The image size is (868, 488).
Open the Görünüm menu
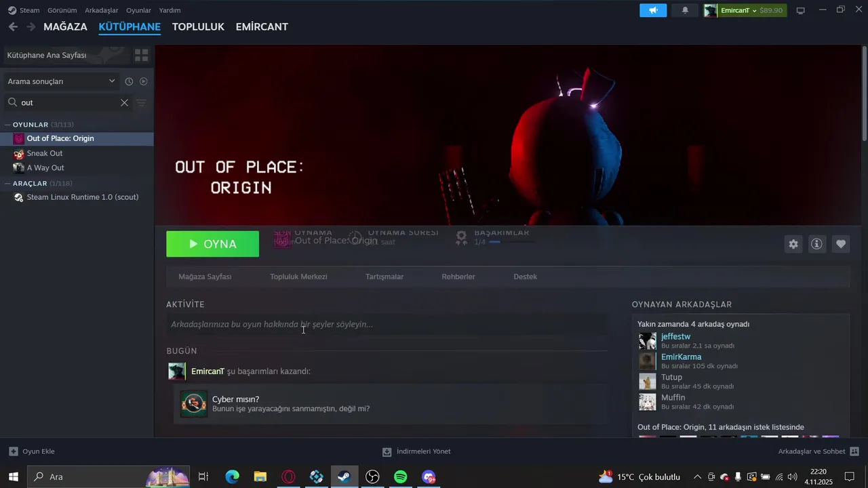[62, 10]
